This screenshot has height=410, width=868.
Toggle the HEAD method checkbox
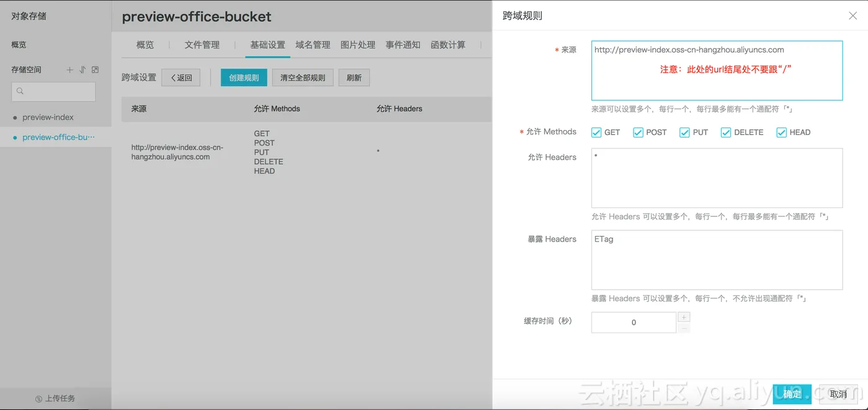coord(782,133)
